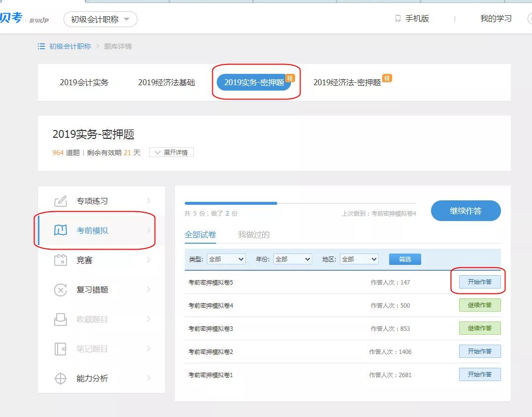Open 复习错题 sidebar item
The image size is (532, 417).
coord(101,290)
